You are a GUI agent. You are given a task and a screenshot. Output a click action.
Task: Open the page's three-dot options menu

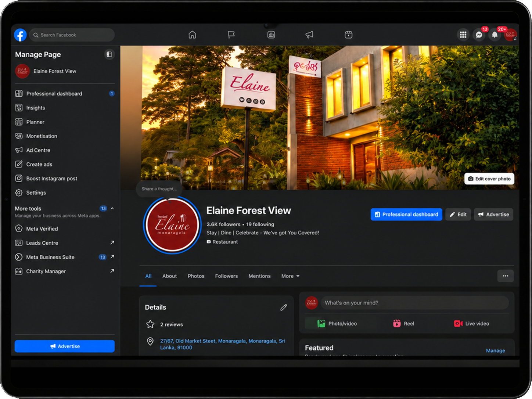pos(506,276)
